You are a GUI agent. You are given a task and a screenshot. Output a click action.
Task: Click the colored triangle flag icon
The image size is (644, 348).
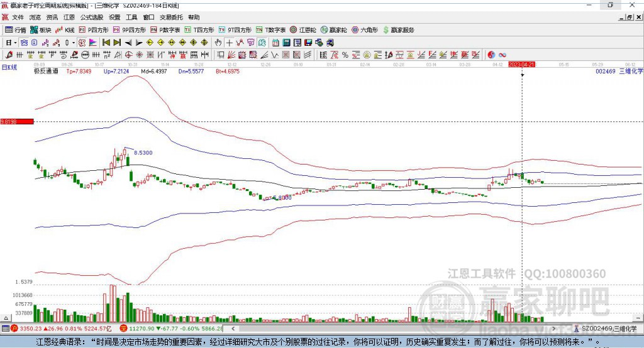pos(93,42)
